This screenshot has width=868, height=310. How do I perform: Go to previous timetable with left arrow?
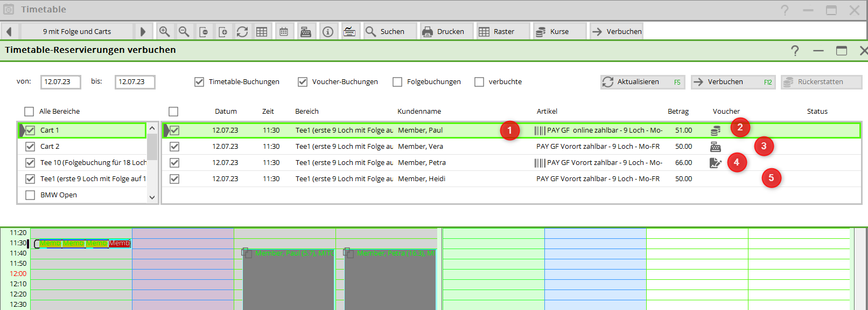(9, 32)
